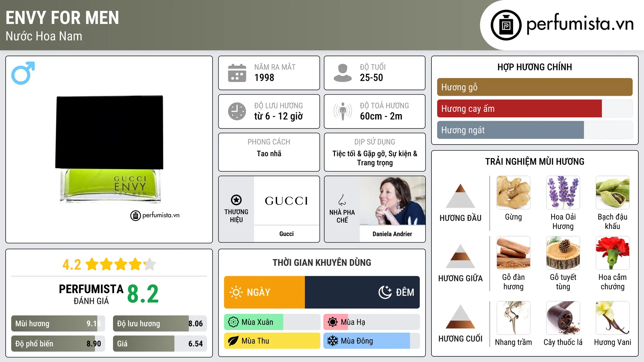Click the Mùi hương 9.16 score bar
Screen dimensions: 644x362
pos(58,323)
